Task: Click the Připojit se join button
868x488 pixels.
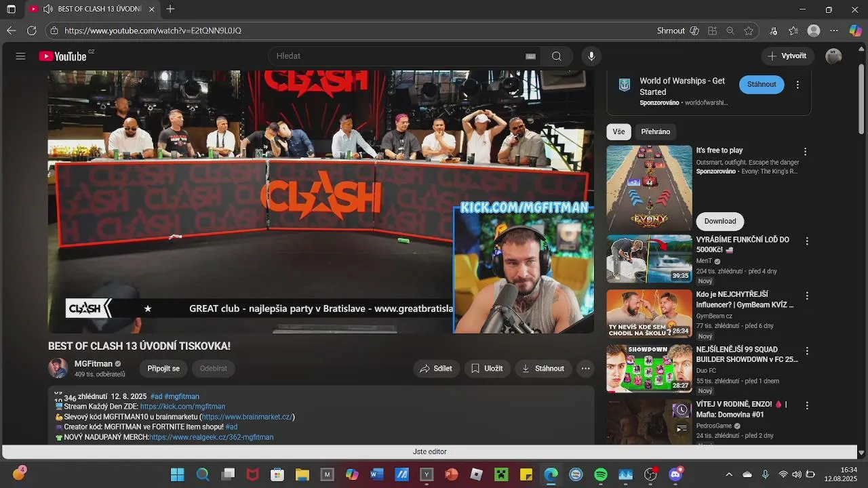Action: [x=163, y=369]
